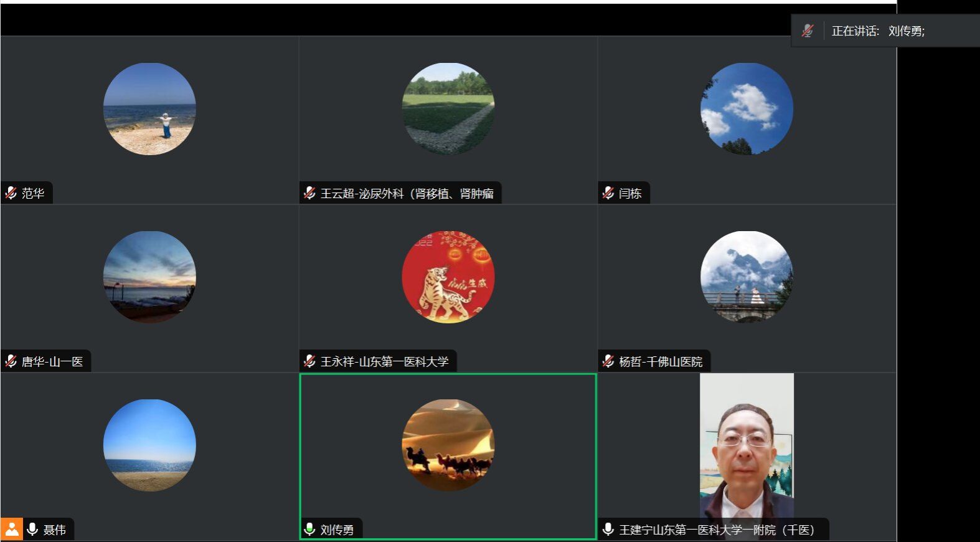Click the microphone icon next to 聂伟's name

[32, 530]
